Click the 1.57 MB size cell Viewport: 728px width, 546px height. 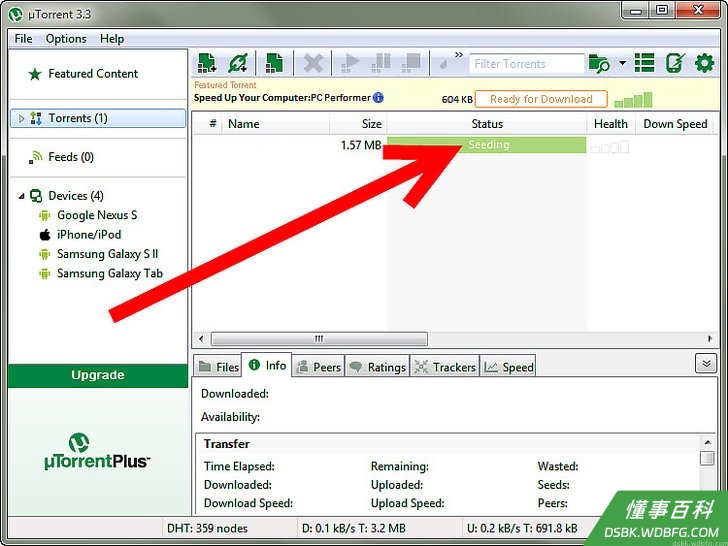click(x=361, y=145)
